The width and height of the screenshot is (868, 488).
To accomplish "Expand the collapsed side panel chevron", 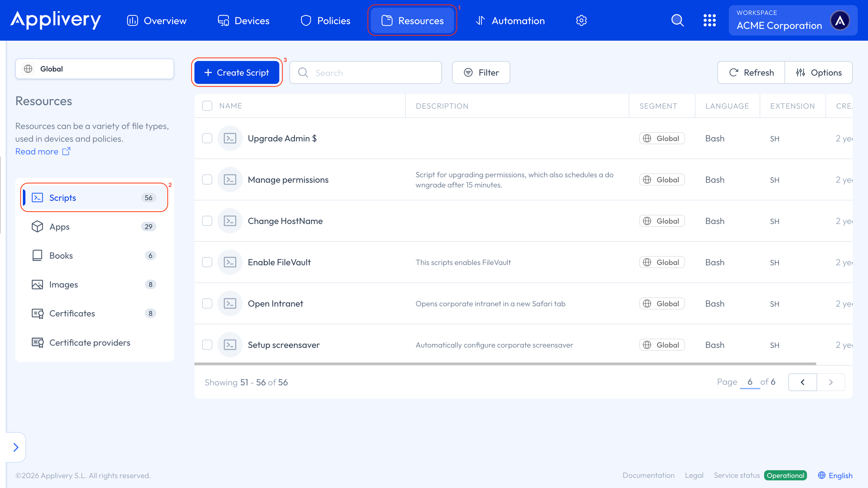I will [16, 447].
